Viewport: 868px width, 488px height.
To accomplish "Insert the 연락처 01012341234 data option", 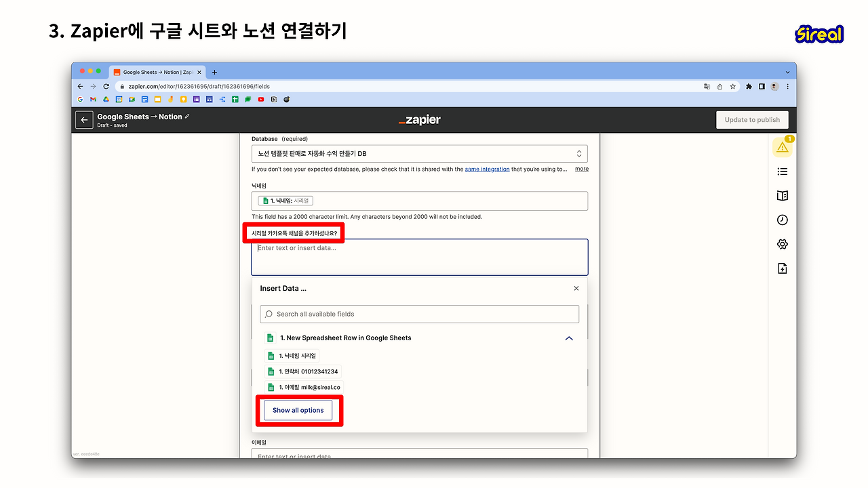I will tap(302, 371).
